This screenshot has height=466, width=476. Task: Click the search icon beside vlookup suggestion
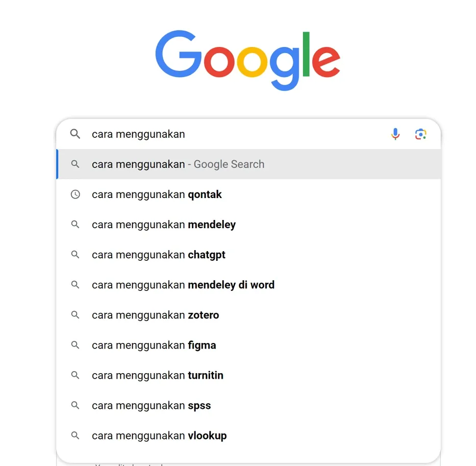(x=75, y=435)
